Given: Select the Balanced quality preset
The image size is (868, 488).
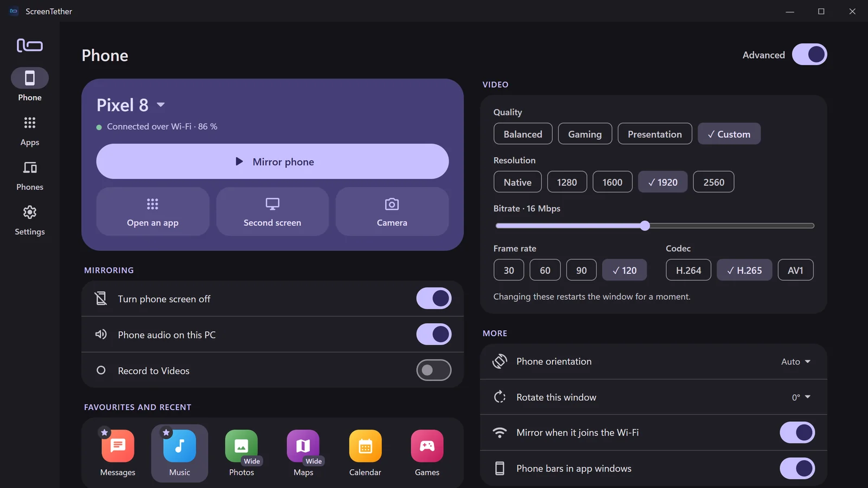Looking at the screenshot, I should pyautogui.click(x=523, y=134).
